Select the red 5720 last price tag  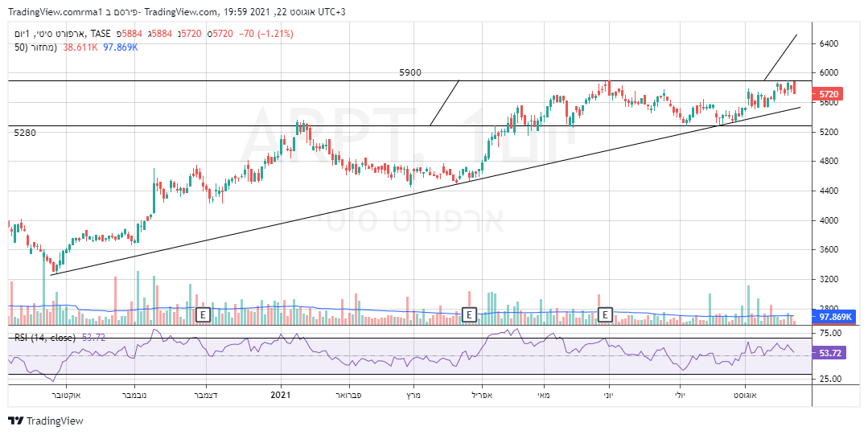coord(828,94)
